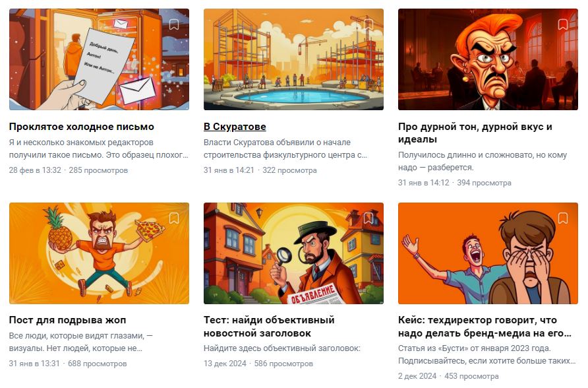Click the letter and fridge thumbnail

click(99, 59)
